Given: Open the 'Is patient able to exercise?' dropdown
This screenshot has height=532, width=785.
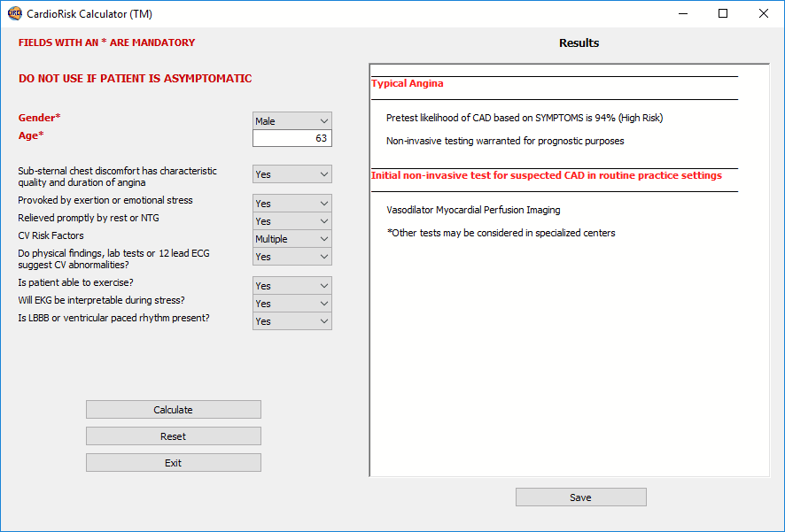Looking at the screenshot, I should point(292,286).
